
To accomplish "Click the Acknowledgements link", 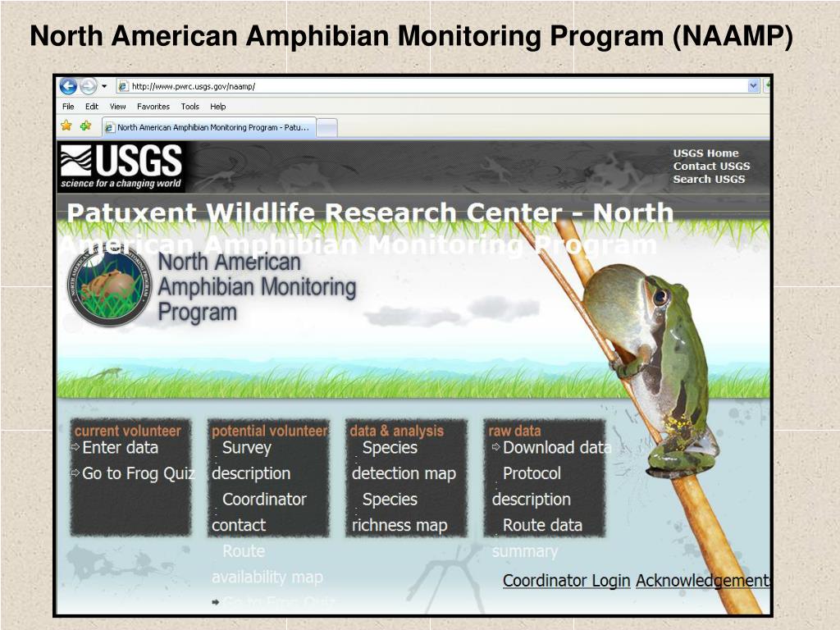I will 703,581.
